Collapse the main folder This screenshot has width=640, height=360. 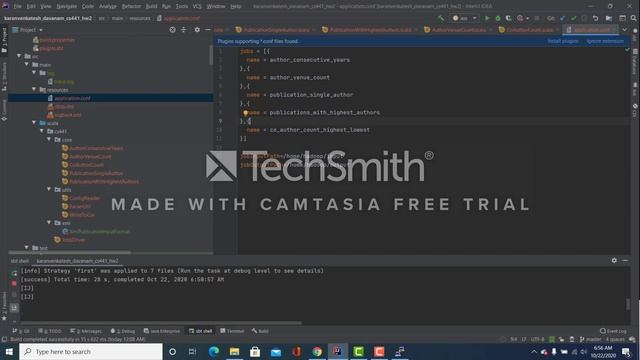pyautogui.click(x=27, y=64)
